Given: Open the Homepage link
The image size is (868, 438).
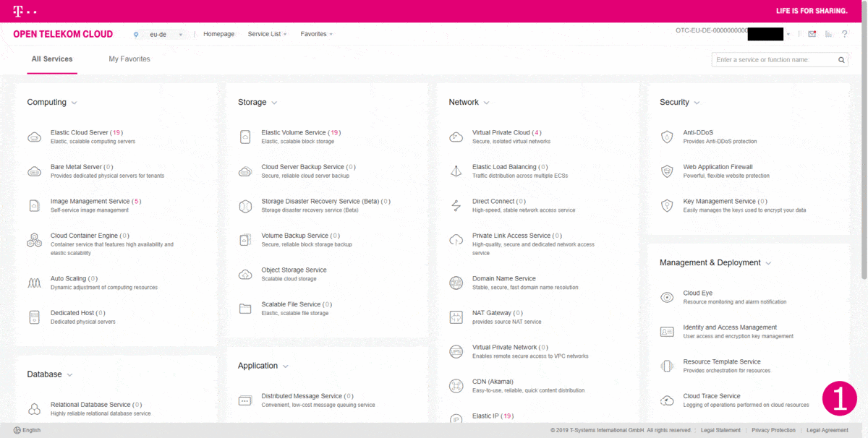Looking at the screenshot, I should coord(218,34).
